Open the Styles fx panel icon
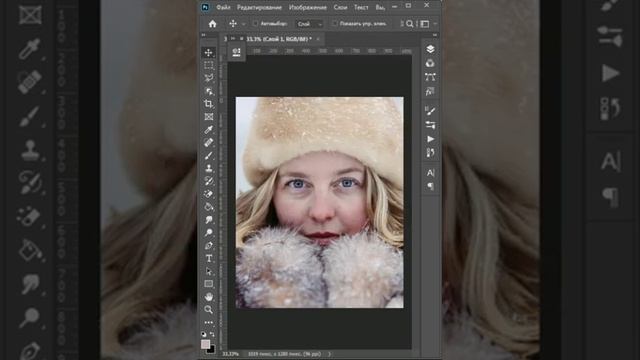 (430, 91)
